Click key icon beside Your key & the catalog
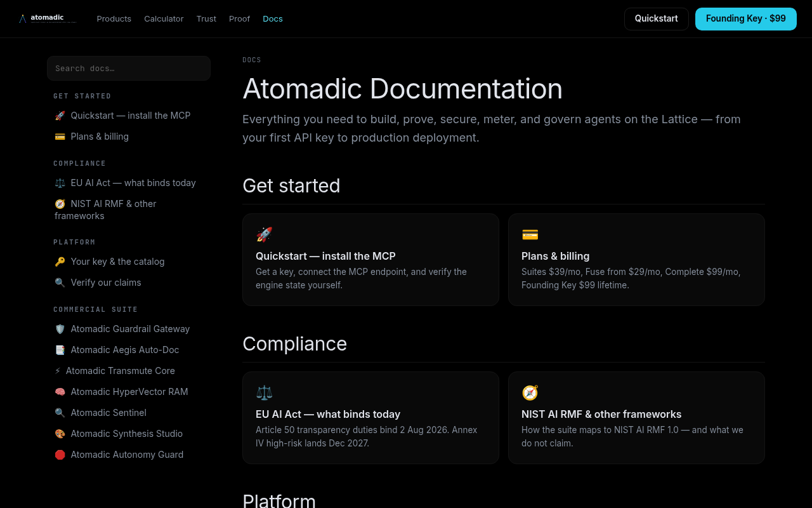Screen dimensions: 812x508 (60, 262)
